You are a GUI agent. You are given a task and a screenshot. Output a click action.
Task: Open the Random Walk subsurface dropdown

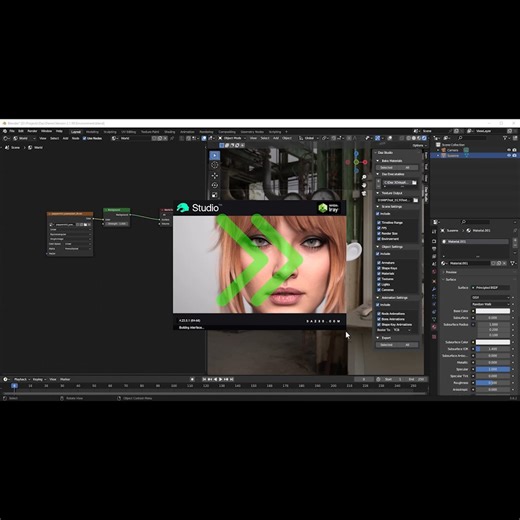click(491, 304)
